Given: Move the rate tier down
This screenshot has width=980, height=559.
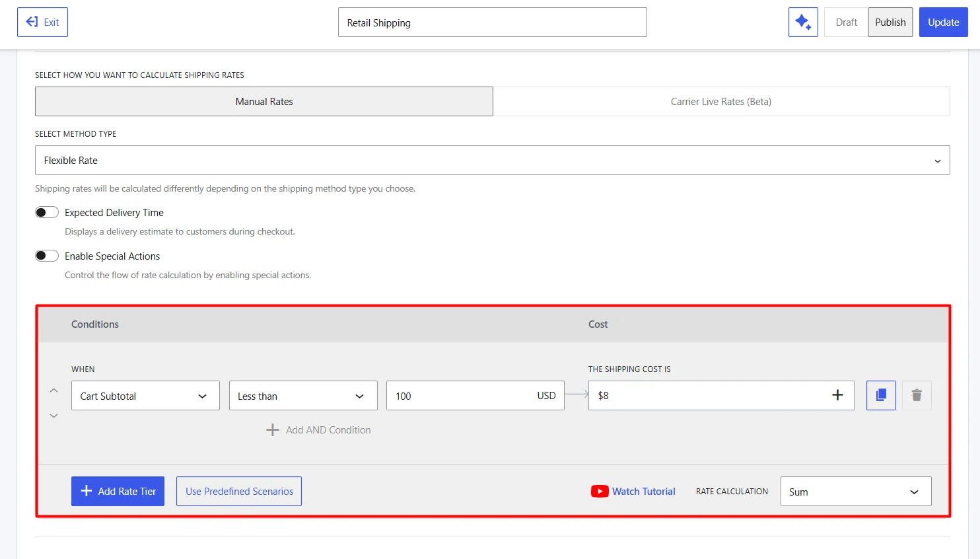Looking at the screenshot, I should coord(54,416).
